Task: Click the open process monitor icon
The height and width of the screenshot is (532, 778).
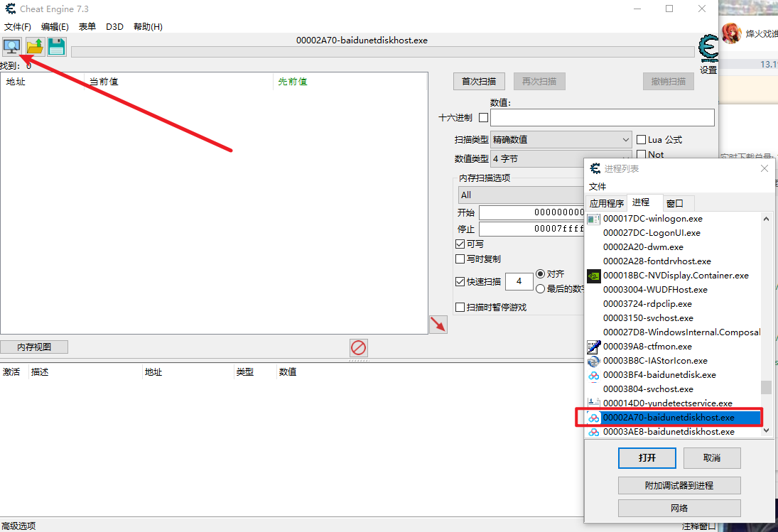Action: (x=12, y=47)
